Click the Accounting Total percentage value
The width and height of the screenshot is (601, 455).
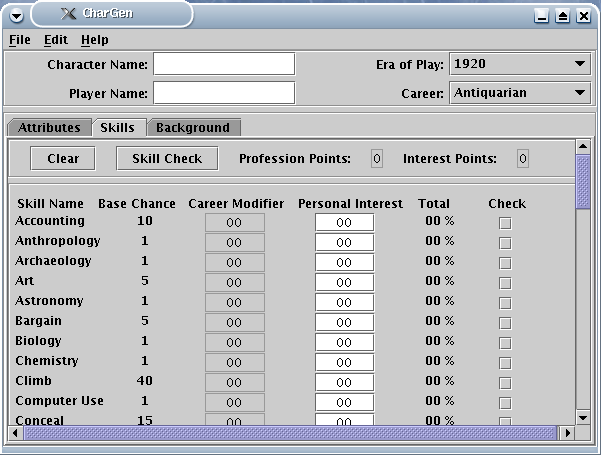tap(440, 221)
